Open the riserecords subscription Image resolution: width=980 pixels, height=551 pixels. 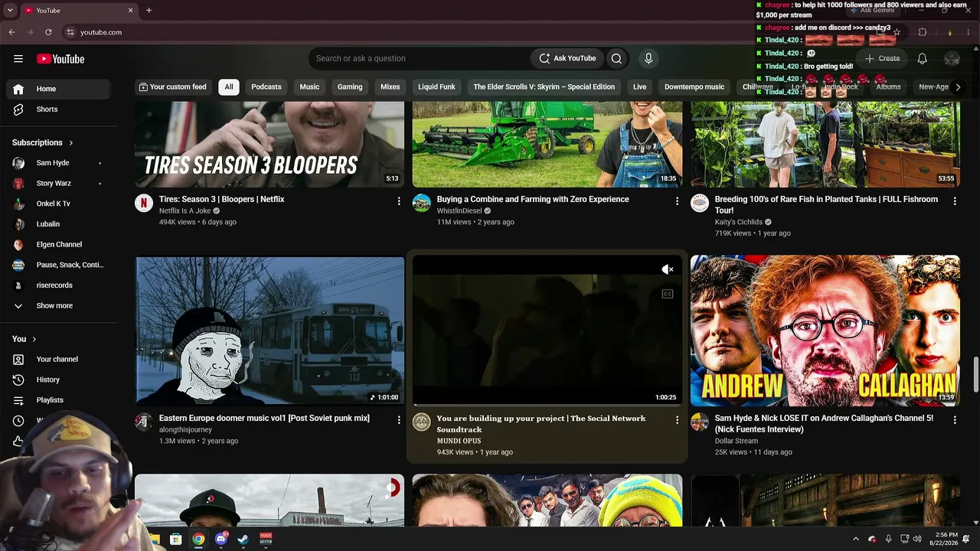(x=59, y=285)
